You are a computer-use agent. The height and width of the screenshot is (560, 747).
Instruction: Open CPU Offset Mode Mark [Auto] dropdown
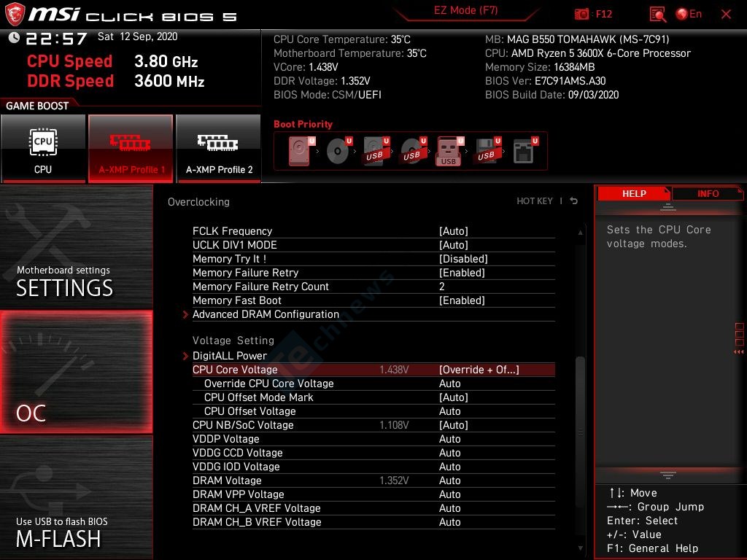(x=454, y=397)
